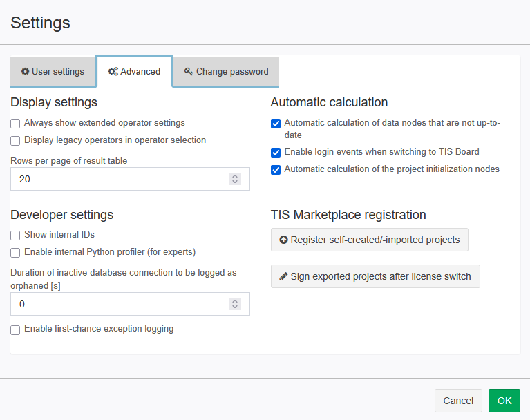
Task: Open the Change password tab
Action: (x=226, y=72)
